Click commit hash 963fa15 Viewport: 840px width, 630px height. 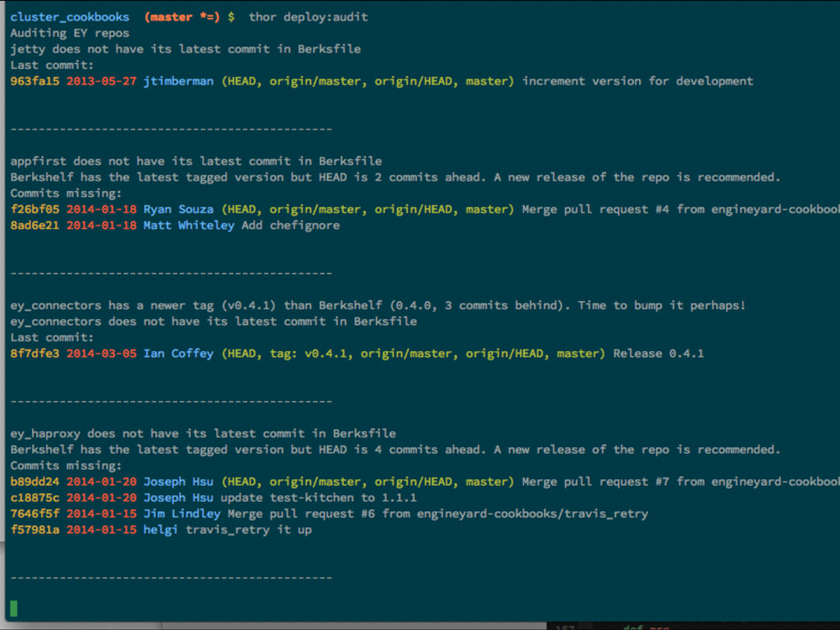coord(34,81)
